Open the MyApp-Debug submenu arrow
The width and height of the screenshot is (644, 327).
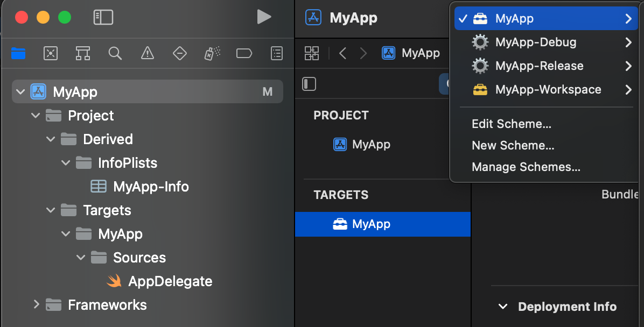pyautogui.click(x=628, y=42)
